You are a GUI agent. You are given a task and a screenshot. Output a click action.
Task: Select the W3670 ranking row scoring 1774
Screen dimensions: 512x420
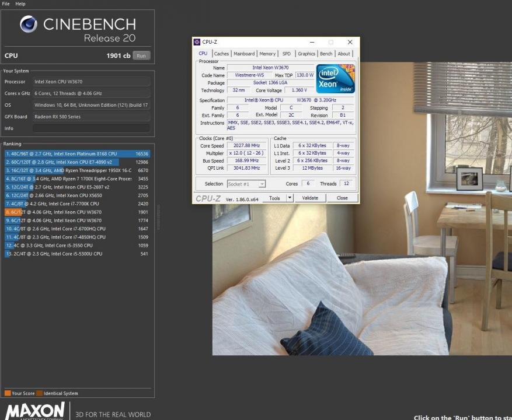[77, 220]
